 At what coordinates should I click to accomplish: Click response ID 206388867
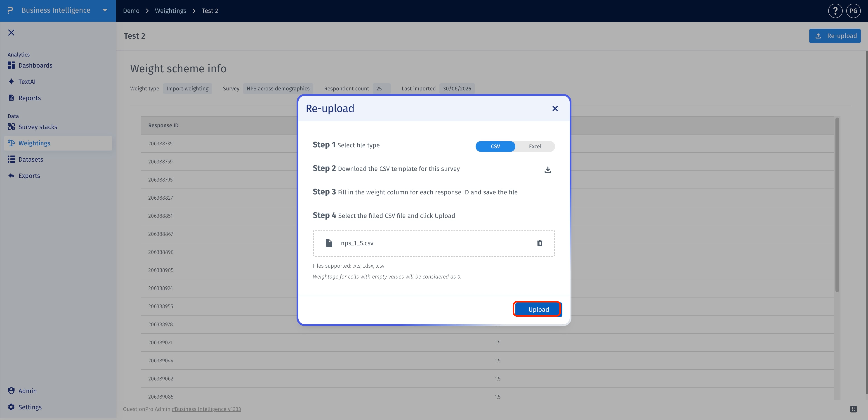pos(160,234)
